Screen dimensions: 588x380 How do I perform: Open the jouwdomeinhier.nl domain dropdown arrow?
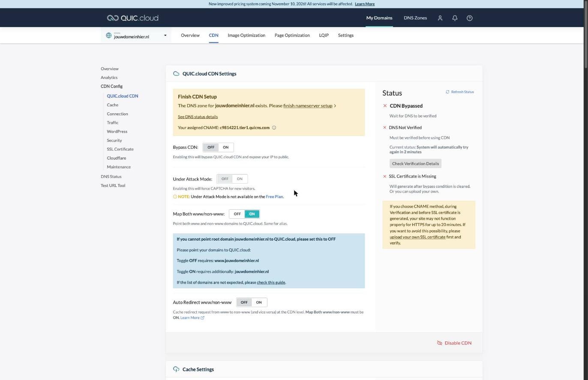coord(165,36)
